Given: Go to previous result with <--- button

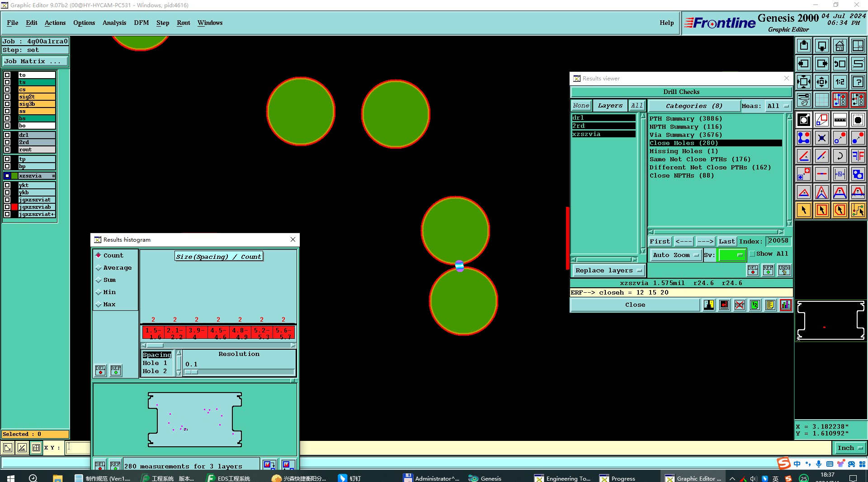Looking at the screenshot, I should (684, 242).
